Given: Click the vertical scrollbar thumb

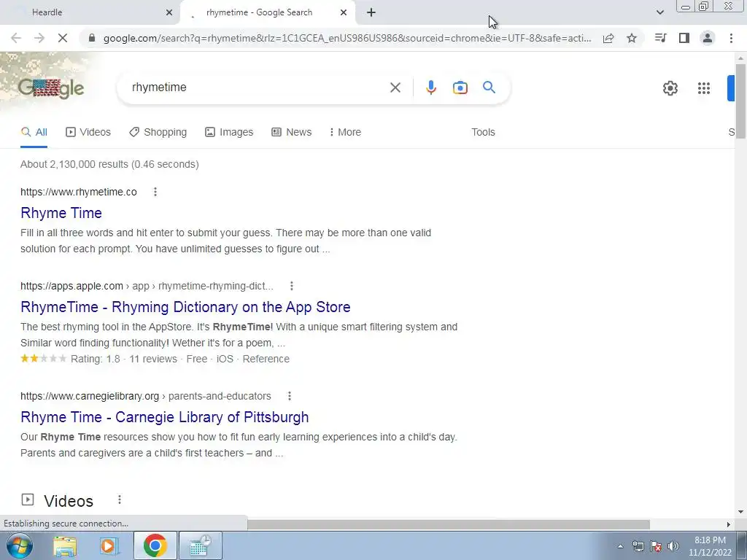Looking at the screenshot, I should 740,101.
